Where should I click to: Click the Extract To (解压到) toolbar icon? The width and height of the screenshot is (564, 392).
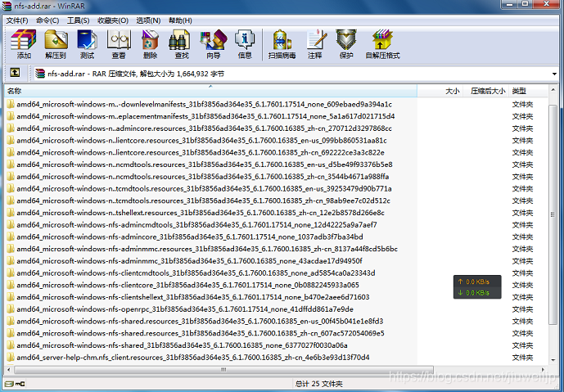pos(56,44)
